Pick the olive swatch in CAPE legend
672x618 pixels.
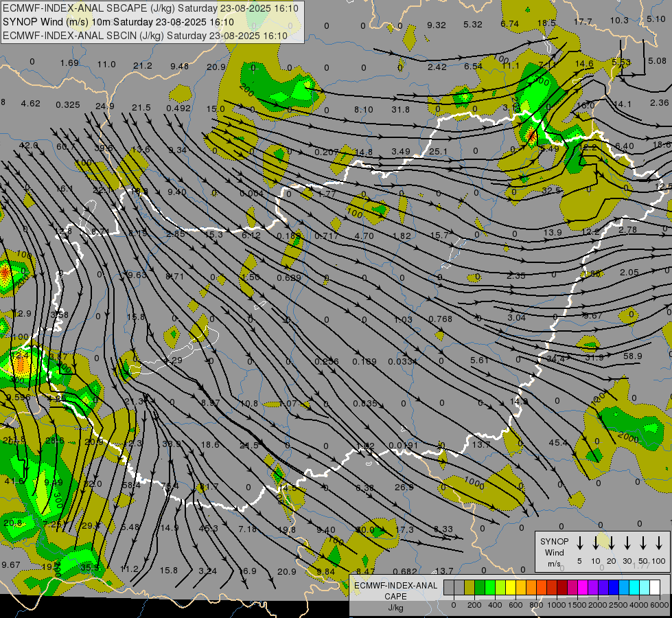pos(470,588)
